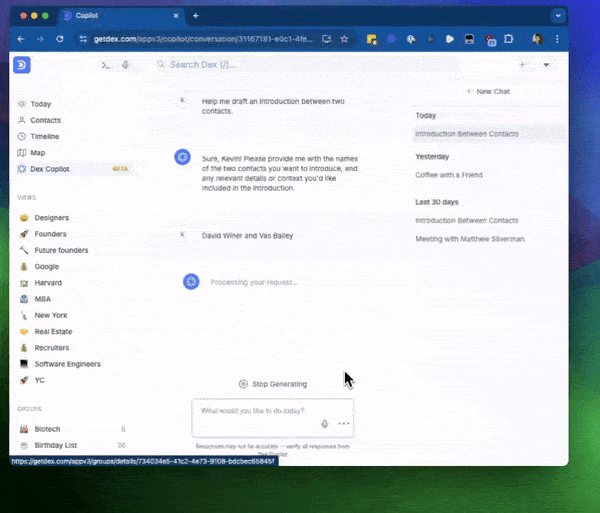
Task: Open today's Introduction Between Contacts chat
Action: [489, 134]
